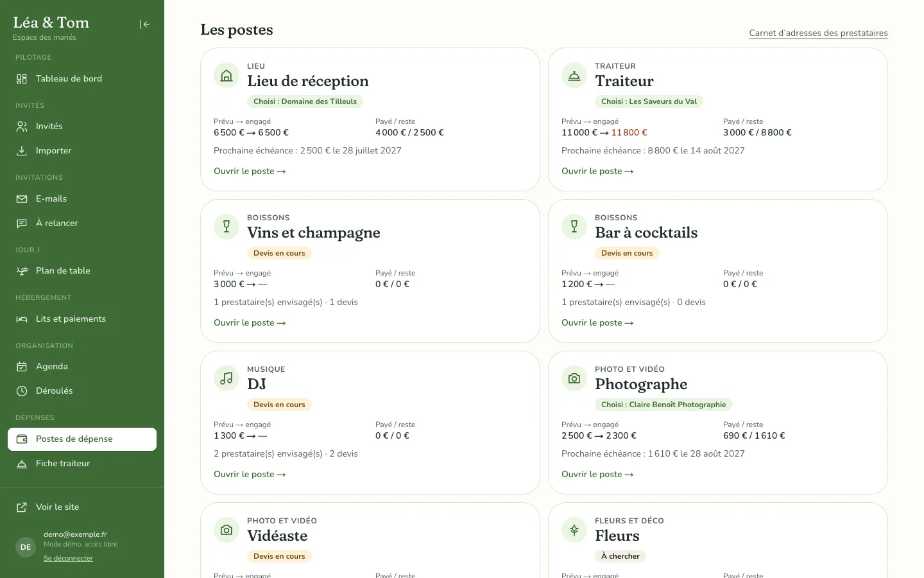Click the Léa & Tom site title
The image size is (924, 578).
point(51,22)
